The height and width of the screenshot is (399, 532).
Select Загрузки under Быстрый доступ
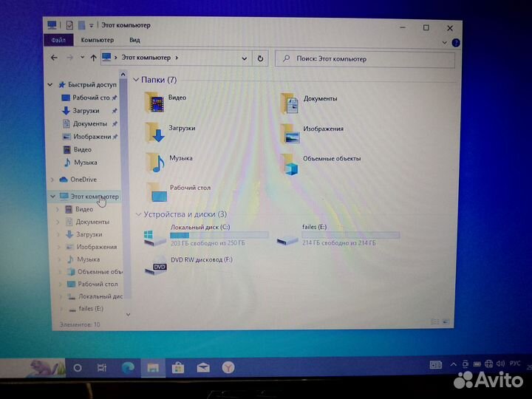[x=89, y=111]
